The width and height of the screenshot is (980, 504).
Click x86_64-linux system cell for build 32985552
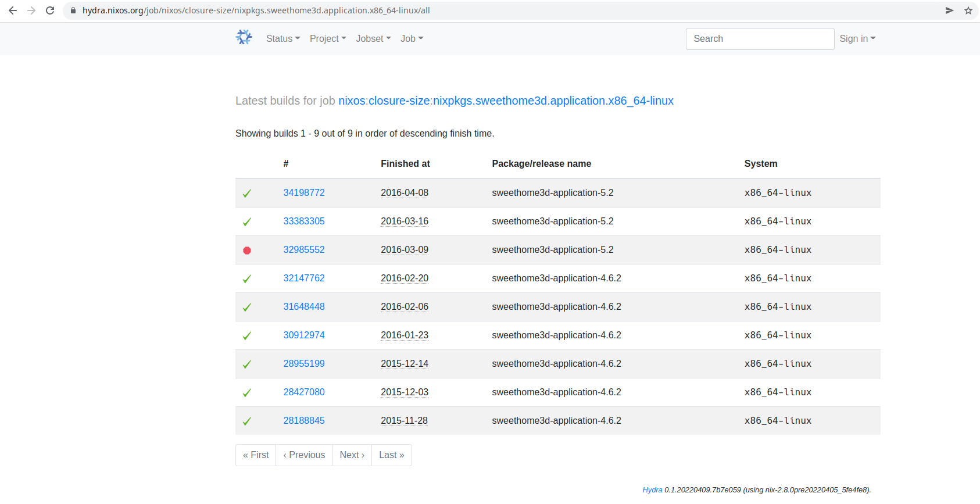coord(778,249)
